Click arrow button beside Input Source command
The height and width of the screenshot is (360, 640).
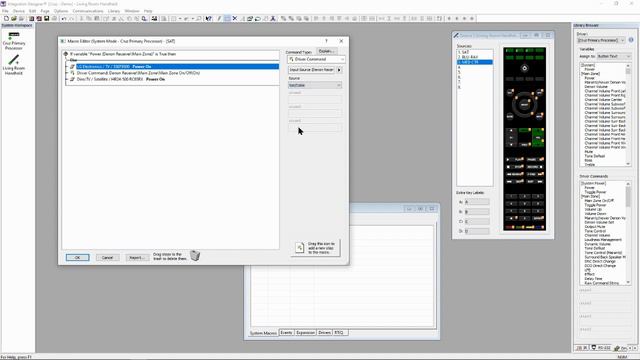point(339,70)
